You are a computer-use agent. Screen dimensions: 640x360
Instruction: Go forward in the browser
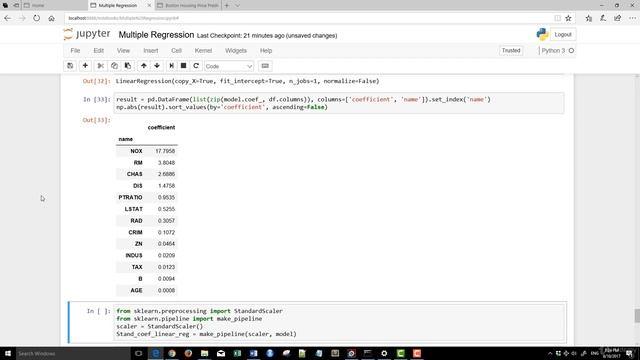pyautogui.click(x=22, y=18)
